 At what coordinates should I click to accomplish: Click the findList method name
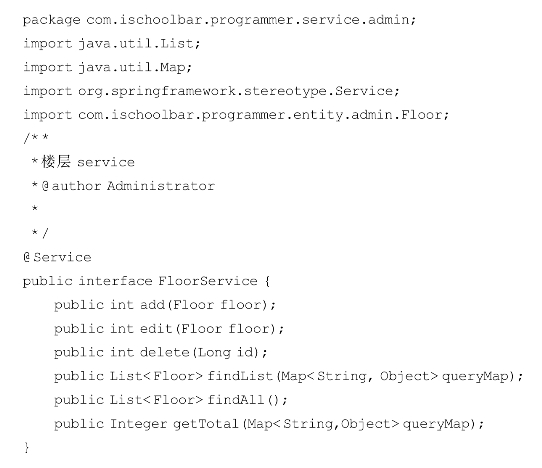coord(240,376)
